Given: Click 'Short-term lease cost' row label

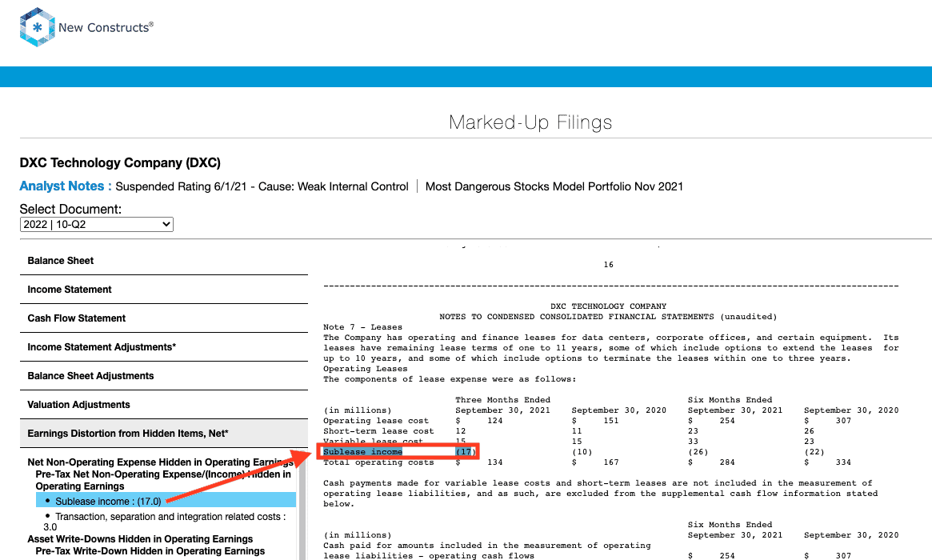Looking at the screenshot, I should pos(378,431).
